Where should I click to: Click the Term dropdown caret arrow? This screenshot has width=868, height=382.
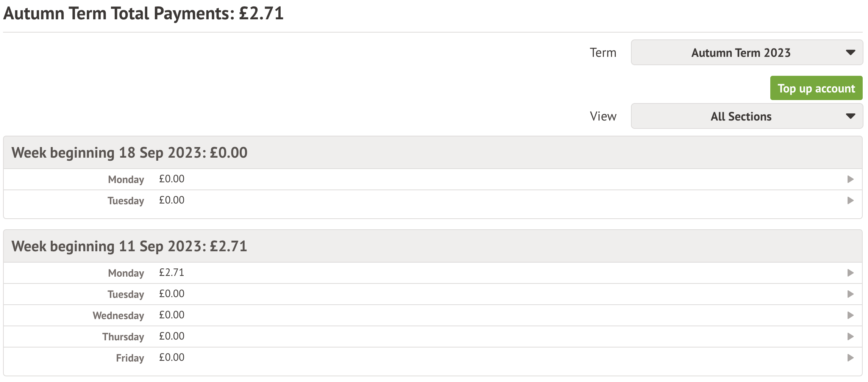click(850, 53)
